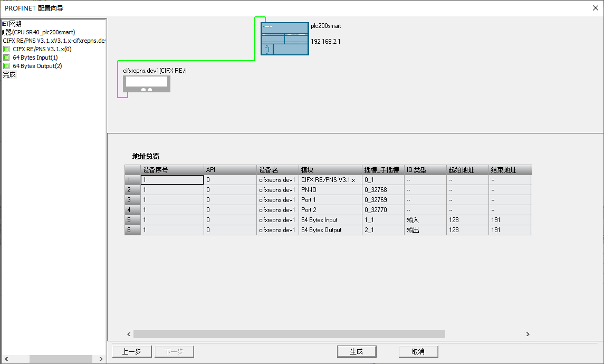Click the 输出 IO type cell
Image resolution: width=604 pixels, height=364 pixels.
(425, 230)
